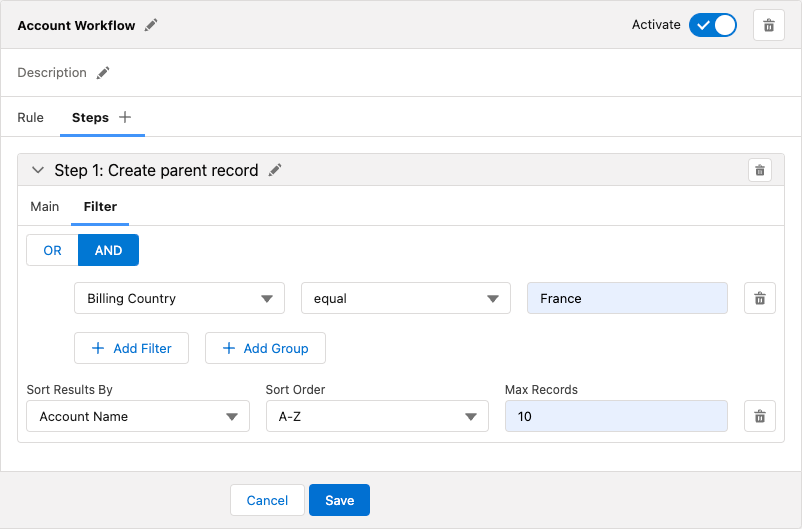Viewport: 802px width, 529px height.
Task: Switch to the Rule tab
Action: coord(30,118)
